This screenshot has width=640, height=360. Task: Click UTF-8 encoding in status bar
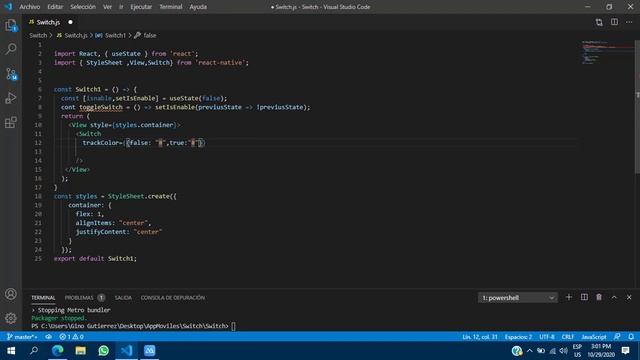[x=547, y=337]
